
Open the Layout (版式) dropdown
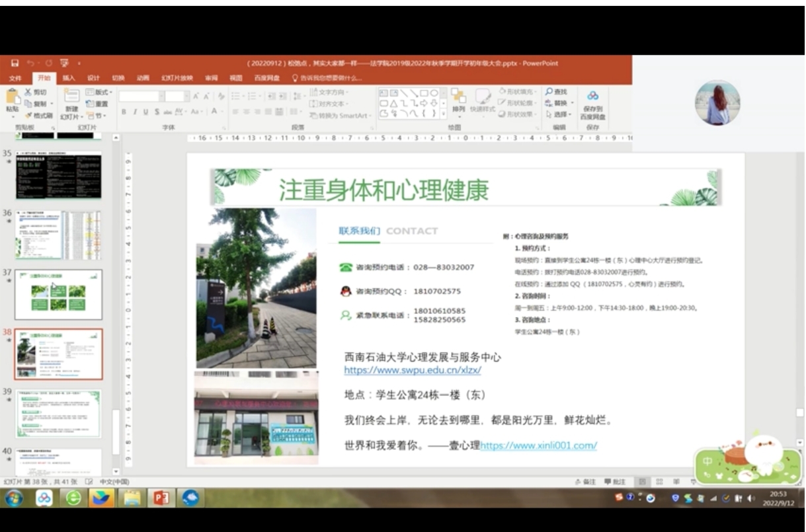click(x=99, y=92)
